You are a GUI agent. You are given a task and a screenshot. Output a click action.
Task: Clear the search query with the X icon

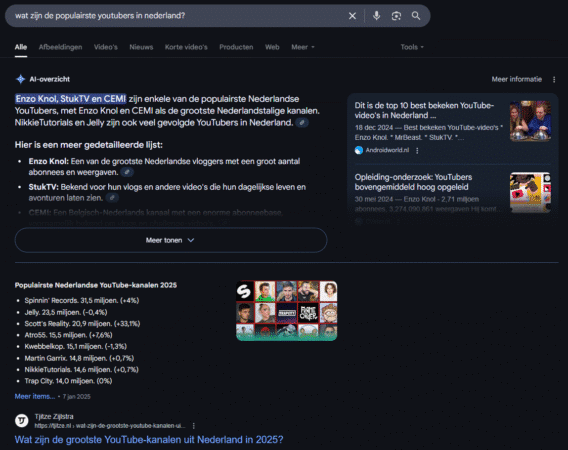click(352, 16)
